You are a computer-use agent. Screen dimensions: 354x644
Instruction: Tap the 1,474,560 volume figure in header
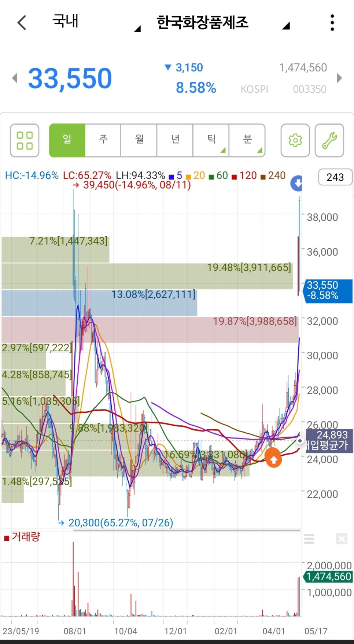coord(303,68)
